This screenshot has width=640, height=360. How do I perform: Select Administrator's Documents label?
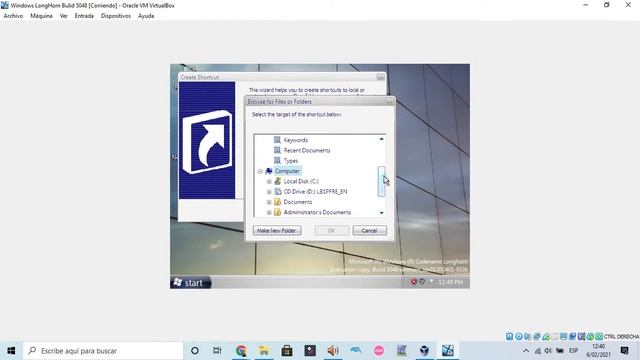tap(318, 212)
